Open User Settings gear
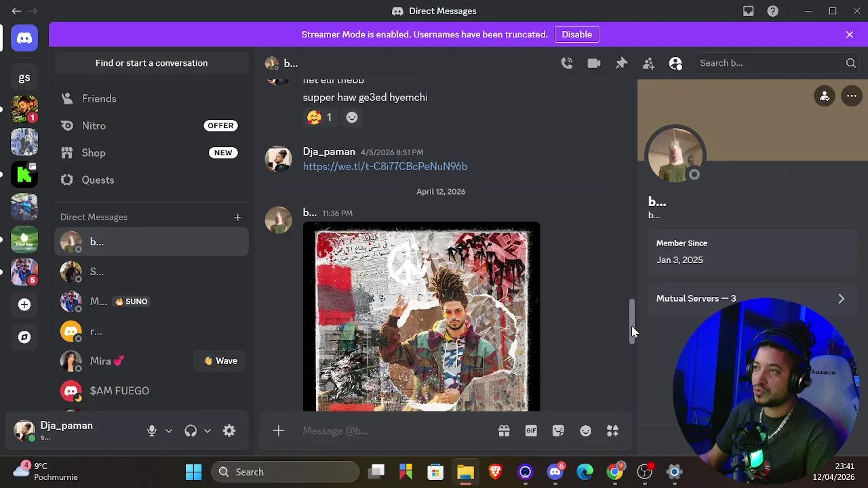Image resolution: width=868 pixels, height=488 pixels. [x=229, y=430]
